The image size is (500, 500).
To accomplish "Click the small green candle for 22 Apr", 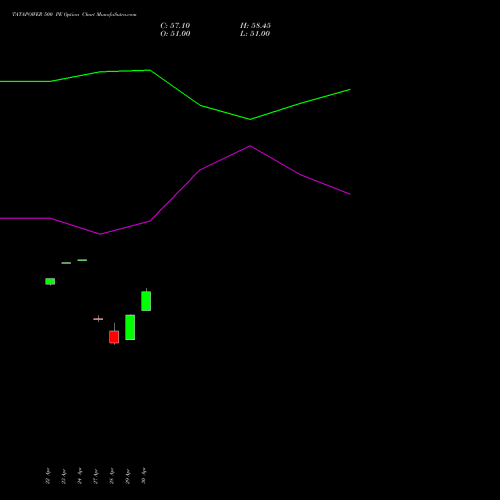I will coord(50,282).
